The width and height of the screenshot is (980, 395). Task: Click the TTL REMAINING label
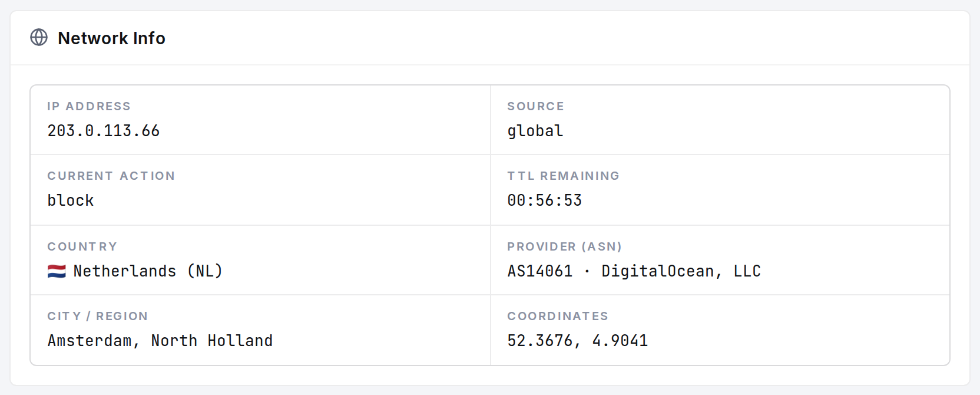coord(564,176)
